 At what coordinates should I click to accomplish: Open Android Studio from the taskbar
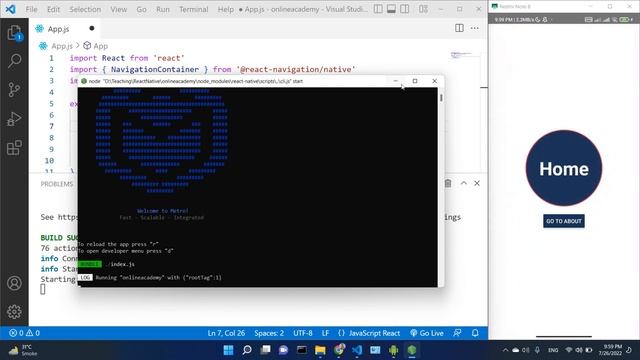393,350
